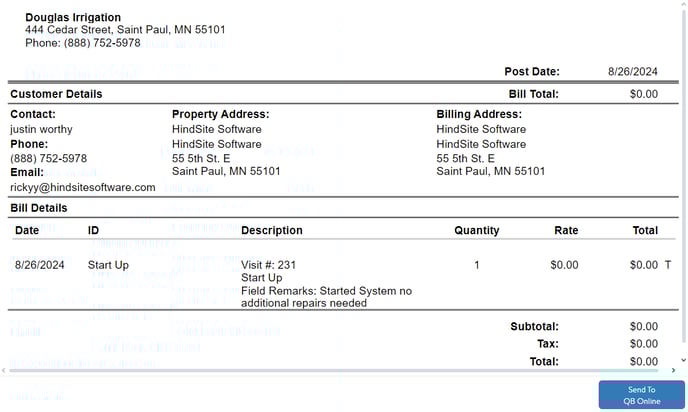The image size is (688, 412).
Task: Click the taxable T marker on line item
Action: pyautogui.click(x=667, y=265)
